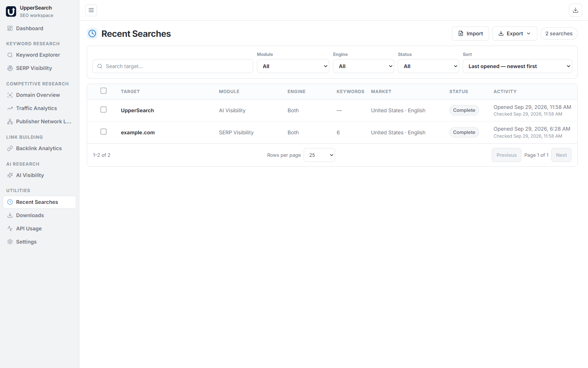Open the API Usage page
The width and height of the screenshot is (588, 368).
tap(40, 229)
